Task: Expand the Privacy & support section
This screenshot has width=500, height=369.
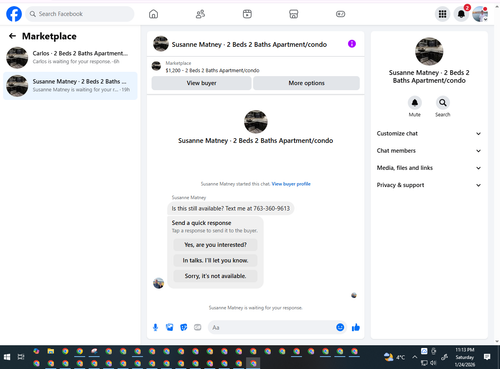Action: (x=429, y=185)
